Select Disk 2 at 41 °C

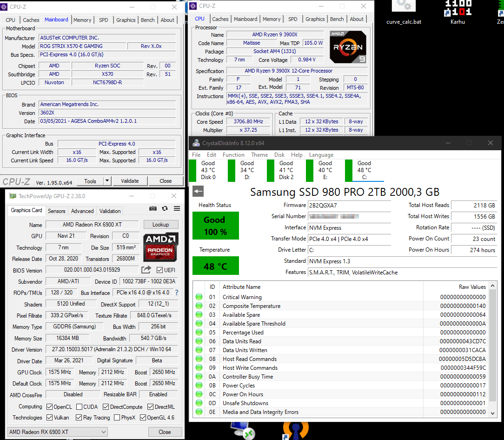pyautogui.click(x=286, y=170)
